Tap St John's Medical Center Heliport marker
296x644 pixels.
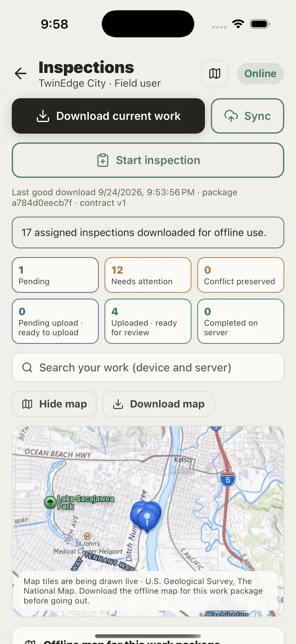coord(88,536)
